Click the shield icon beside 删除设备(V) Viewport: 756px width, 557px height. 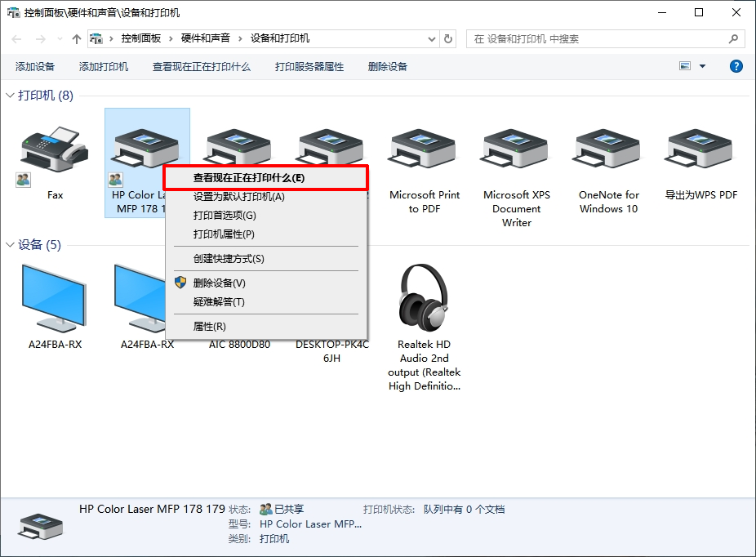tap(180, 282)
